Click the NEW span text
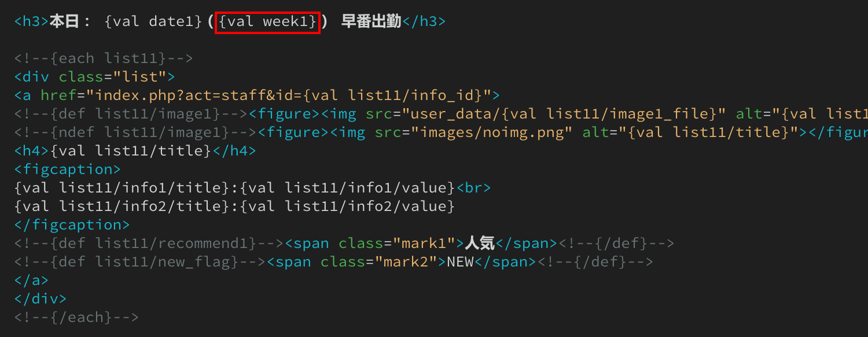 [x=461, y=262]
